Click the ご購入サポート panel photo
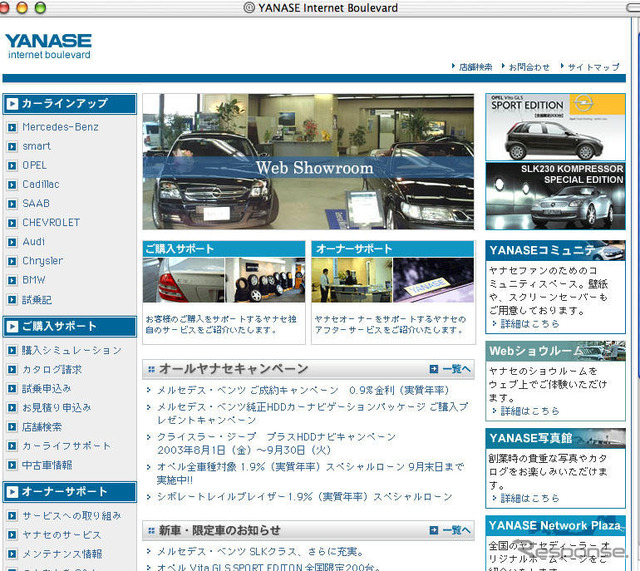The image size is (640, 571). (x=224, y=280)
